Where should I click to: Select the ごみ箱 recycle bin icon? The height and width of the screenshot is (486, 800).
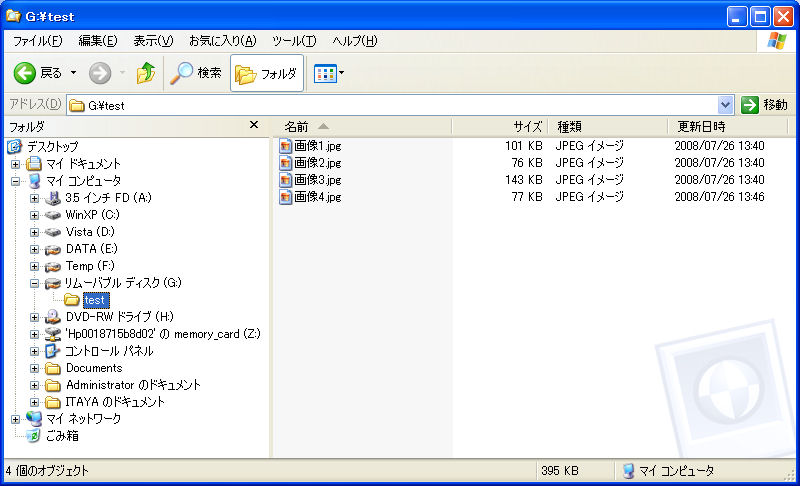point(33,436)
